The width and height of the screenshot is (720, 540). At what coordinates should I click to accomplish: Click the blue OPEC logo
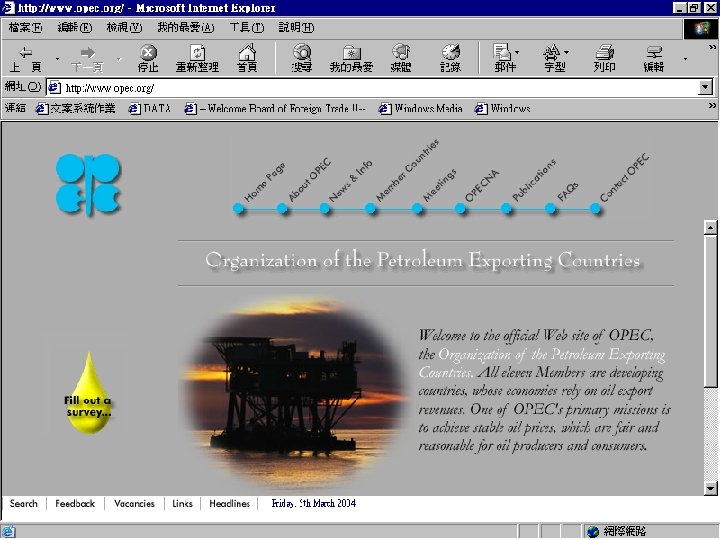[x=88, y=184]
